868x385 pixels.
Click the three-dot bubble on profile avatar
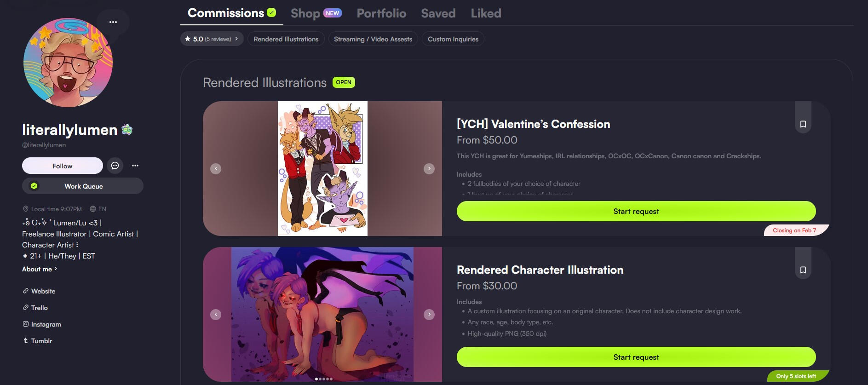point(113,22)
